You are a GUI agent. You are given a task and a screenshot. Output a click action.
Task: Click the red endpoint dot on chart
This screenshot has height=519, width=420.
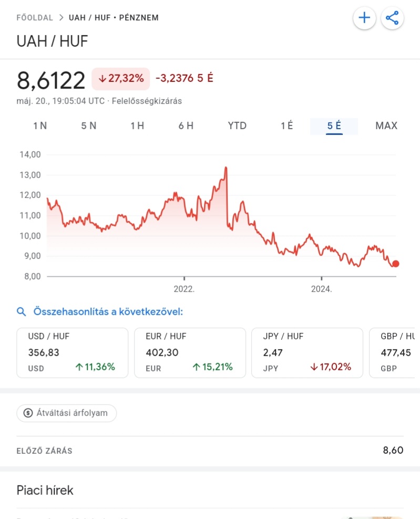(395, 264)
